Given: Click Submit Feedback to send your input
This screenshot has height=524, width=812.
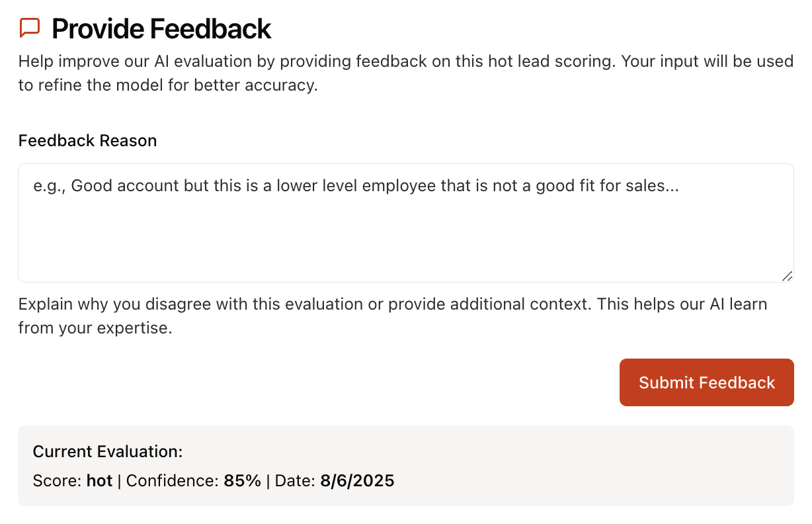Looking at the screenshot, I should click(706, 382).
